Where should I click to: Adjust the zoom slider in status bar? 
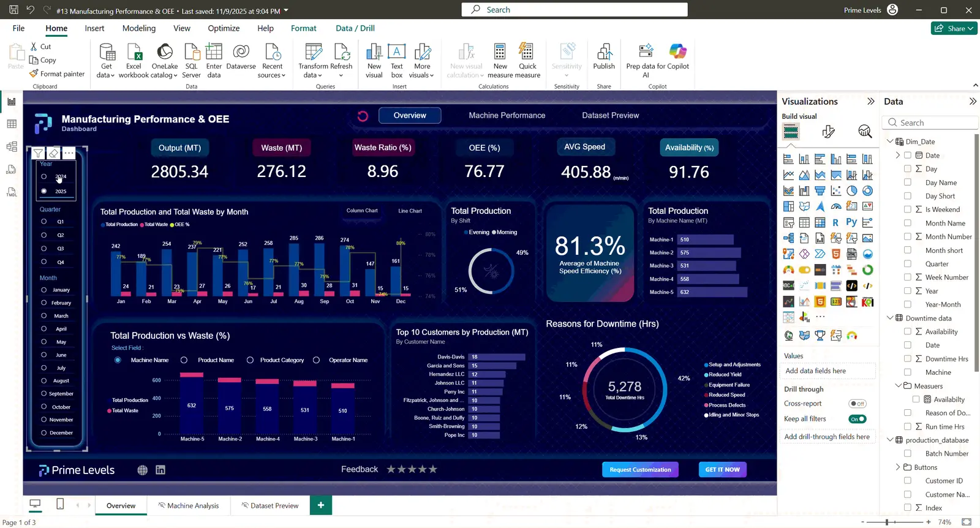[x=887, y=522]
